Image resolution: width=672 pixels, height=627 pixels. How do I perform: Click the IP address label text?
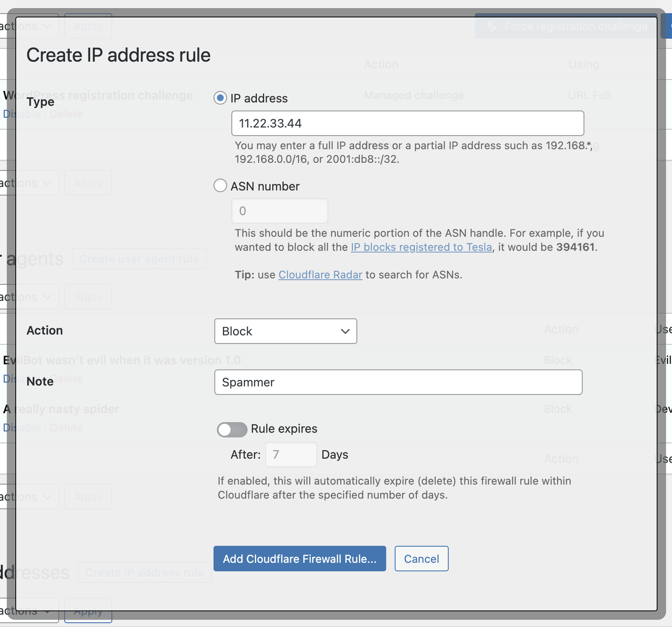tap(259, 98)
